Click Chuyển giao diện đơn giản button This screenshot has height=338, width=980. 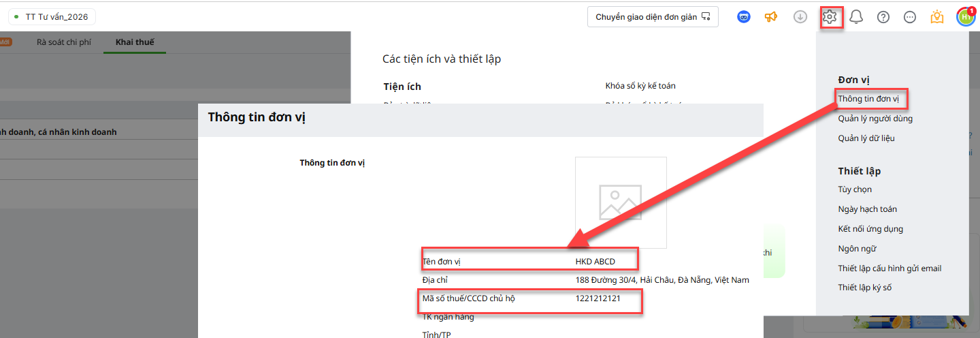coord(652,17)
